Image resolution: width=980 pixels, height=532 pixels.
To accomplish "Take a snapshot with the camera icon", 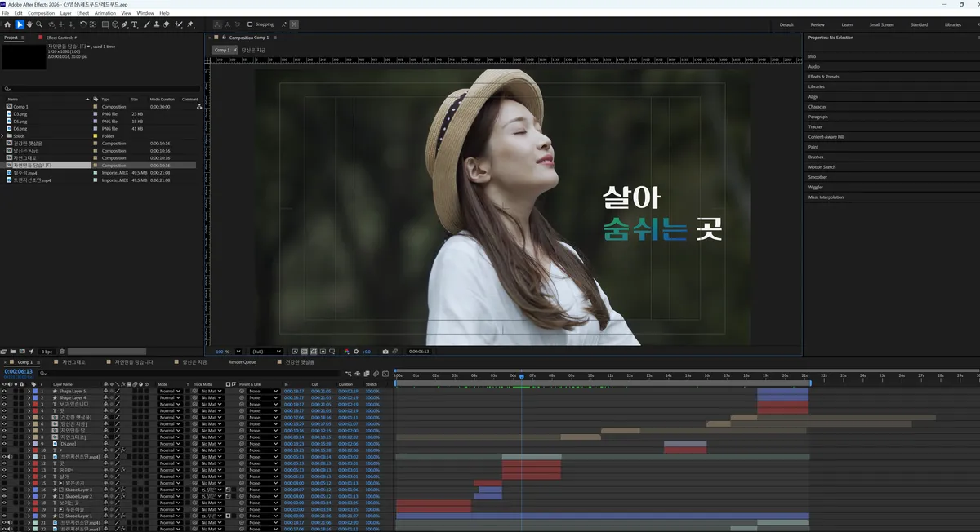I will tap(385, 352).
